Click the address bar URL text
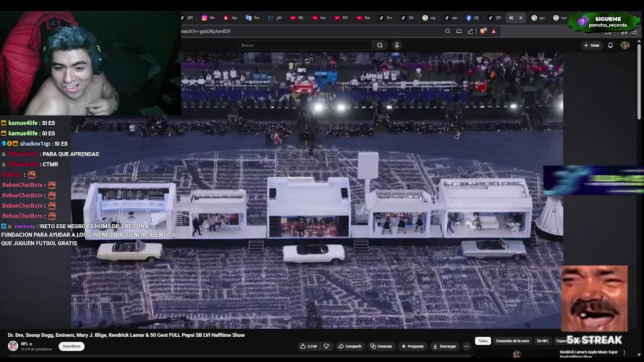This screenshot has width=644, height=362. tap(206, 31)
